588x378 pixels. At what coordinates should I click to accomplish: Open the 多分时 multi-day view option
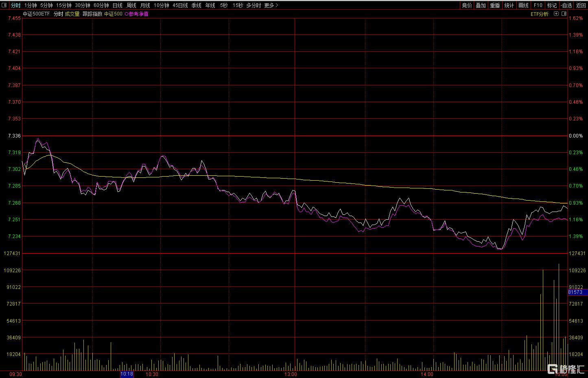(x=254, y=5)
